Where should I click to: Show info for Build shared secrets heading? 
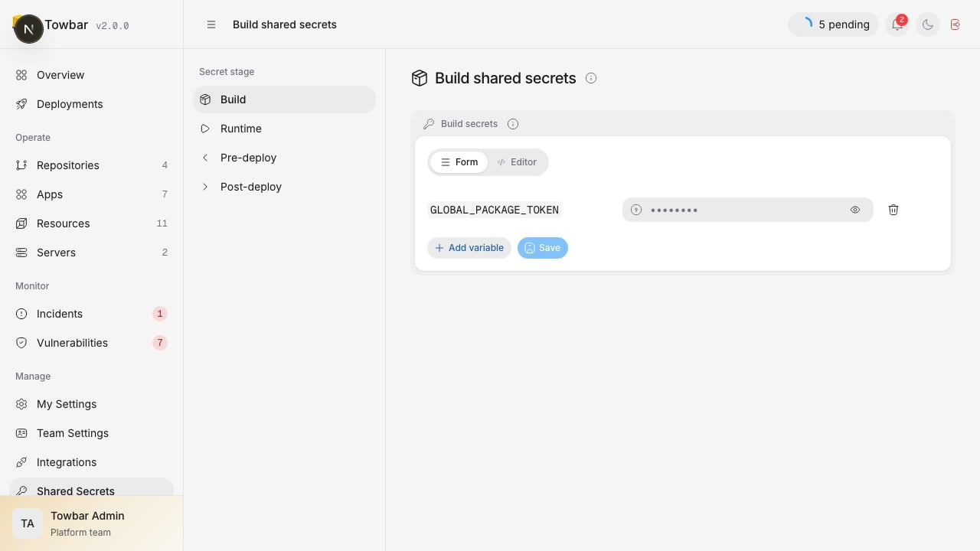pos(591,78)
